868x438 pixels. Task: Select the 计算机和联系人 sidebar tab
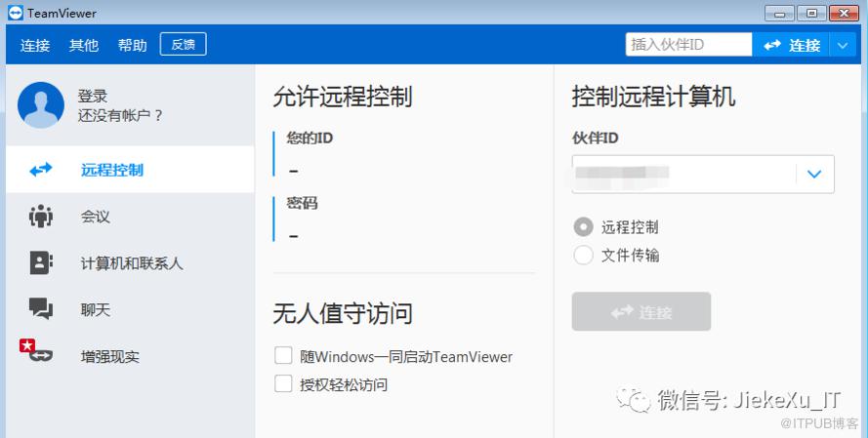click(130, 262)
